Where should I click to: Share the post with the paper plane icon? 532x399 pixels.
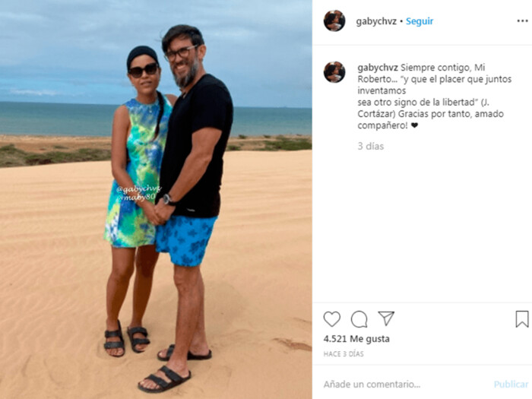click(386, 318)
